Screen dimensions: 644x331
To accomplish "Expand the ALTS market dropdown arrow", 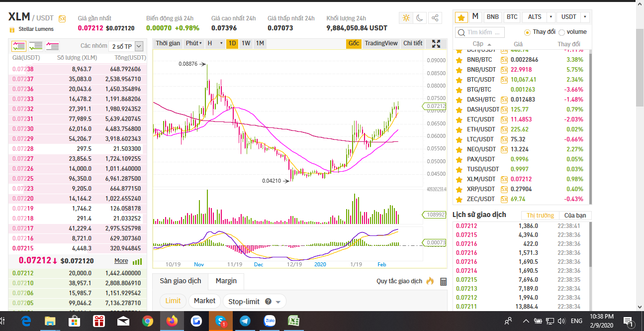I will [x=551, y=17].
